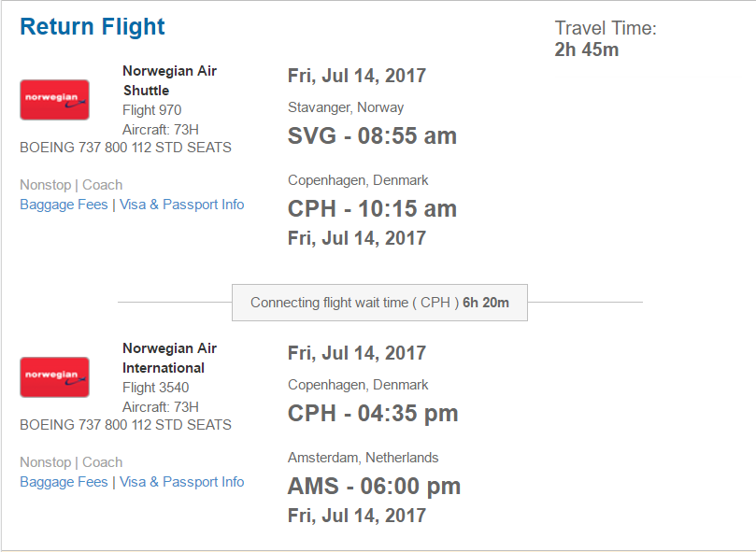Viewport: 756px width, 552px height.
Task: Select the Travel Time 2h 45m text
Action: 606,38
